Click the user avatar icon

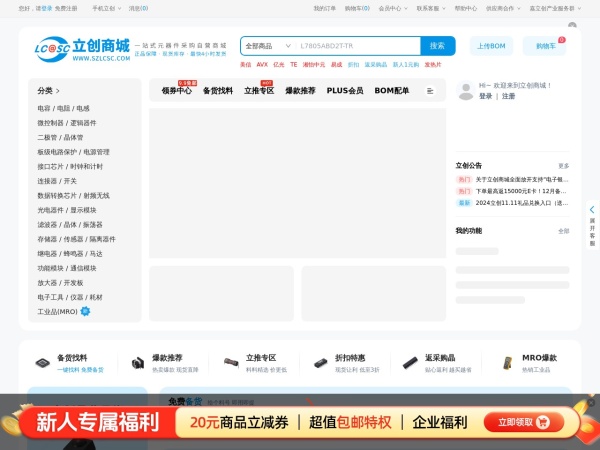tap(465, 91)
